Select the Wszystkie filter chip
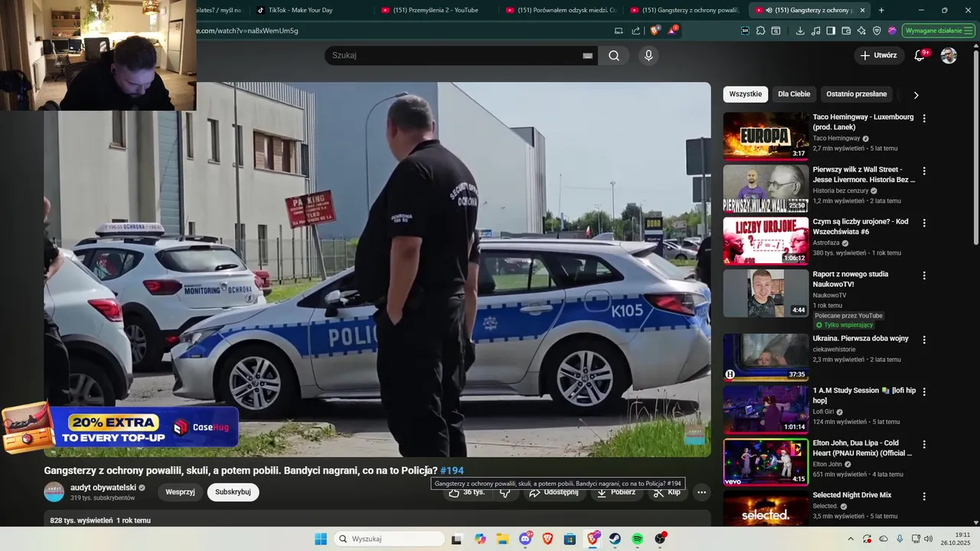Viewport: 980px width, 551px height. (745, 94)
